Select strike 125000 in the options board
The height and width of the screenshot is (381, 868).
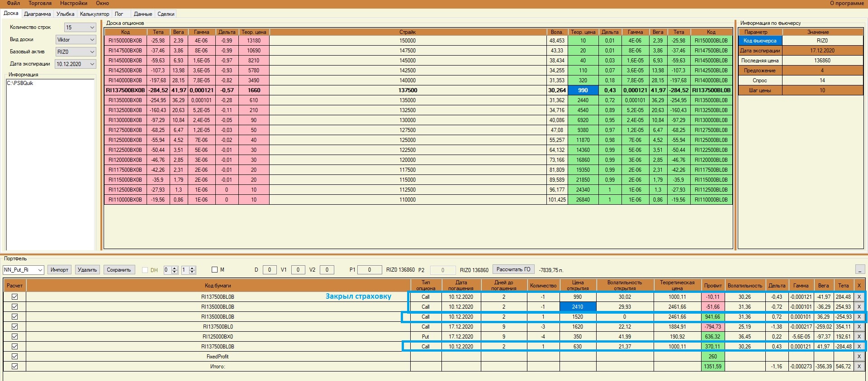[x=408, y=140]
